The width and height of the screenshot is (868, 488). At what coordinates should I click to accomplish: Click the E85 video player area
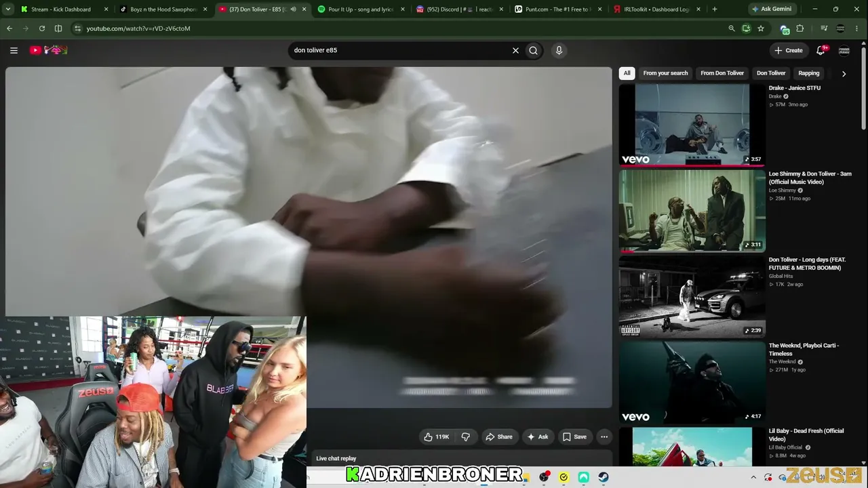tap(309, 237)
